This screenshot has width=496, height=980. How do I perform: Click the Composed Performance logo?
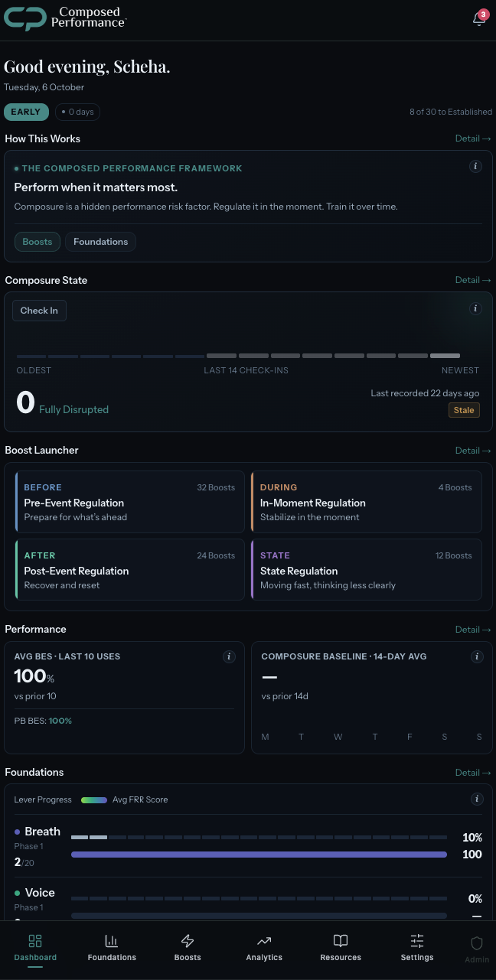pyautogui.click(x=65, y=18)
